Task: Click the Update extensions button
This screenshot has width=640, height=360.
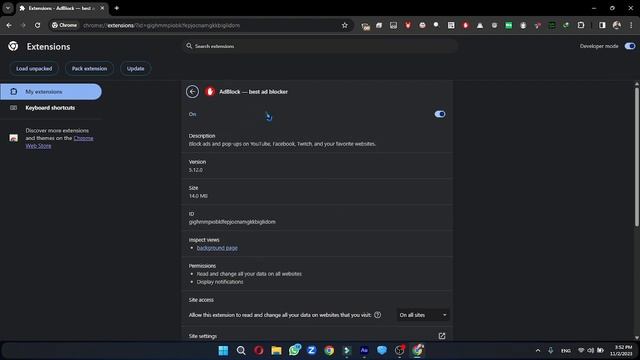Action: point(136,69)
